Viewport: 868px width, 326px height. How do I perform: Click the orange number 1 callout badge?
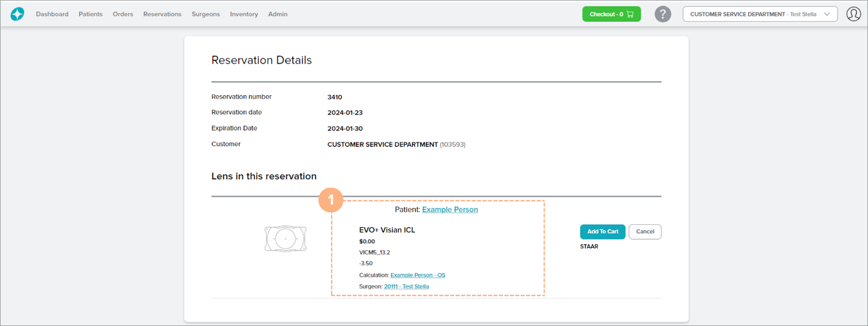pos(331,200)
